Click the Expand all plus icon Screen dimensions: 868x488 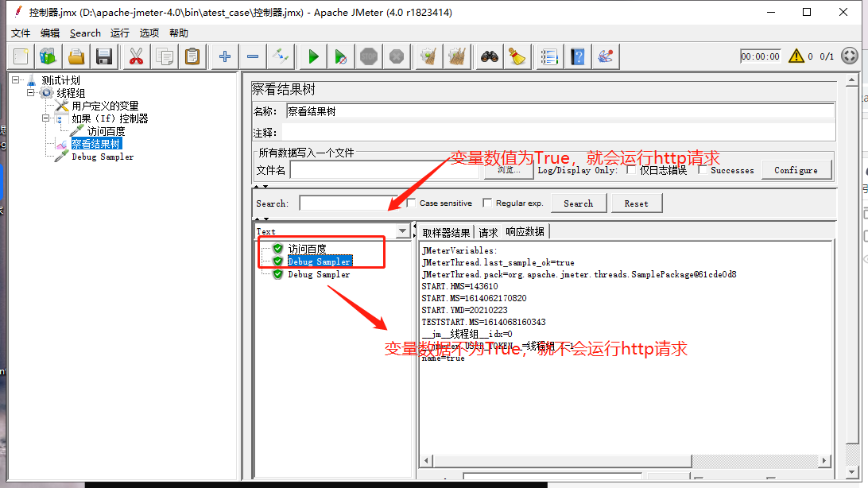pyautogui.click(x=225, y=56)
